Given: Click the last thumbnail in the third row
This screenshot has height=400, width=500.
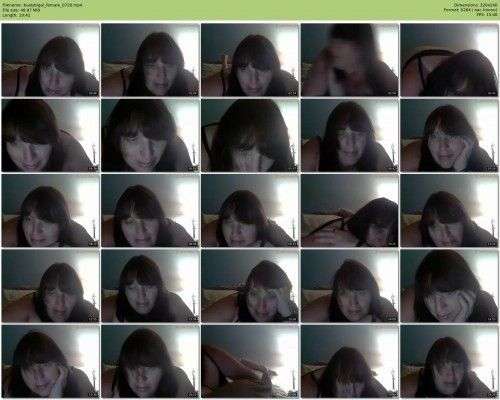Looking at the screenshot, I should coord(449,211).
